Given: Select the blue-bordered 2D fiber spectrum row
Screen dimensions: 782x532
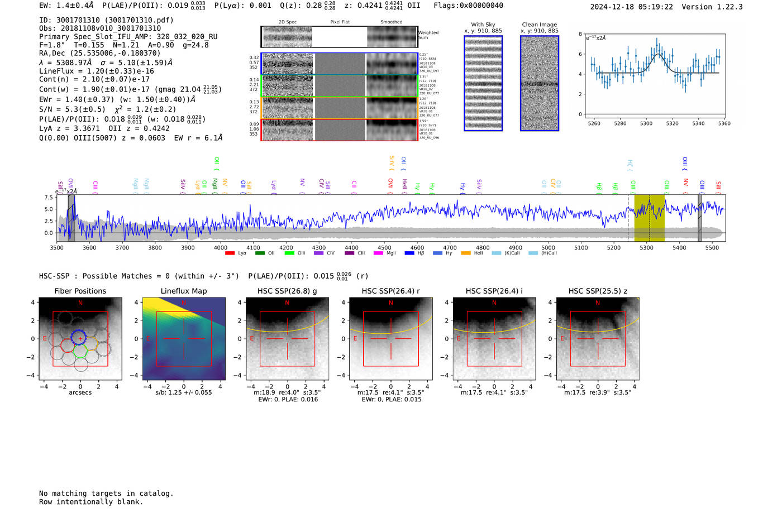Looking at the screenshot, I should 339,64.
